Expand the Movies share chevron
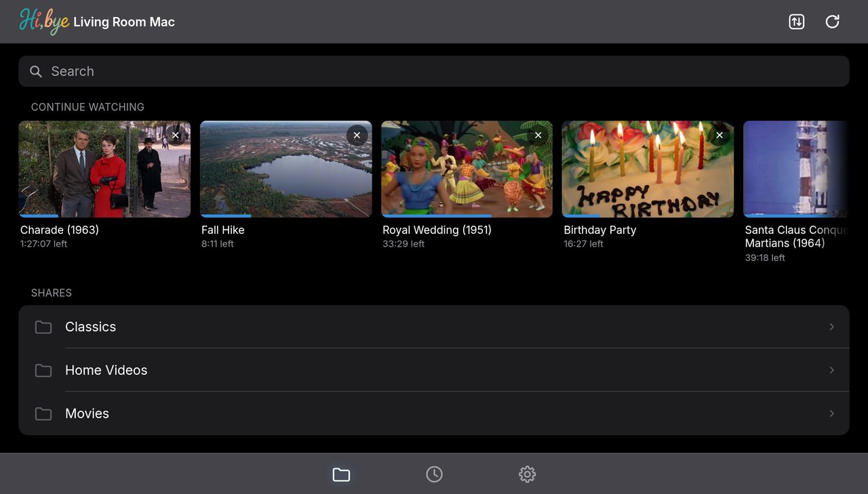 831,413
